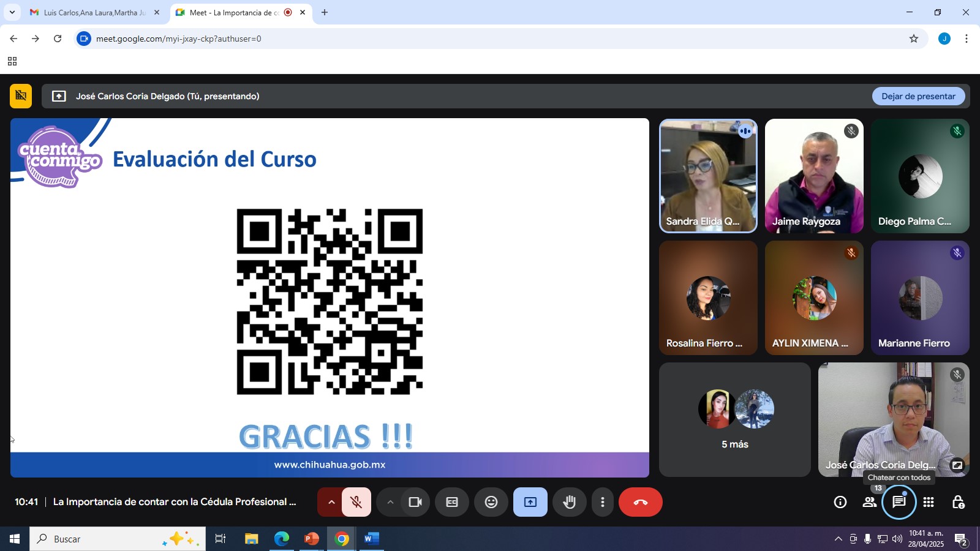Expand audio settings arrow beside microphone
This screenshot has height=551, width=980.
click(x=331, y=502)
